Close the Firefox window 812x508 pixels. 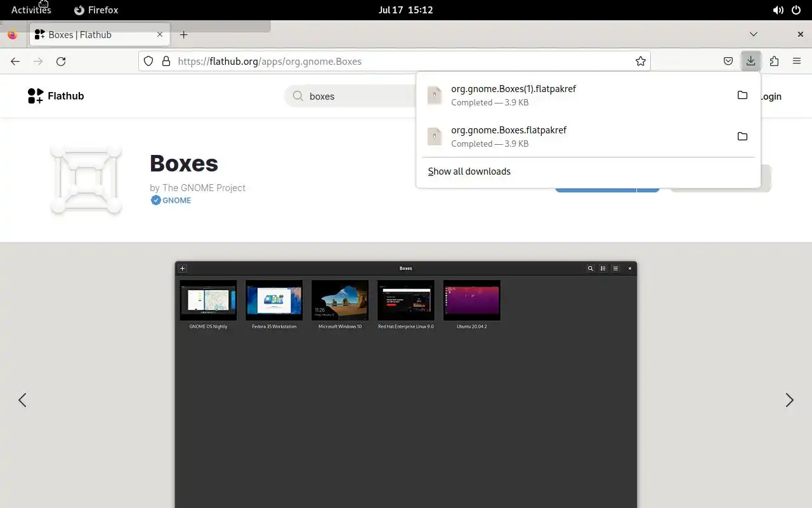coord(801,34)
